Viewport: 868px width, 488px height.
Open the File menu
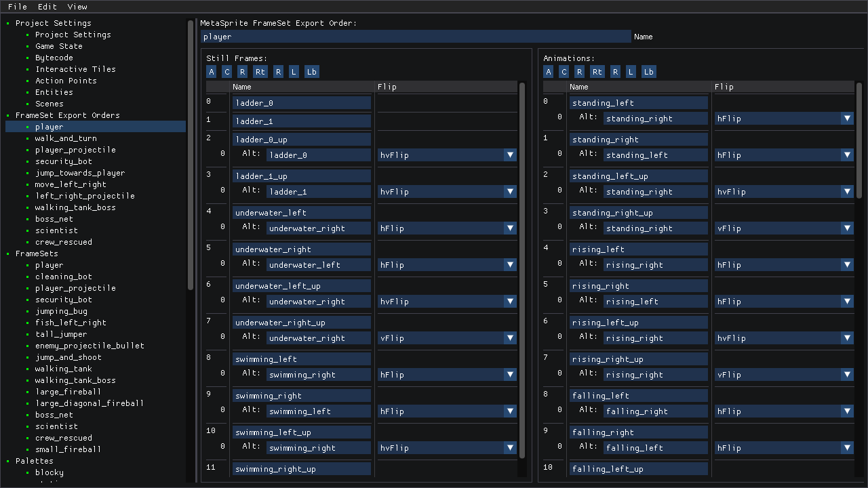[18, 7]
